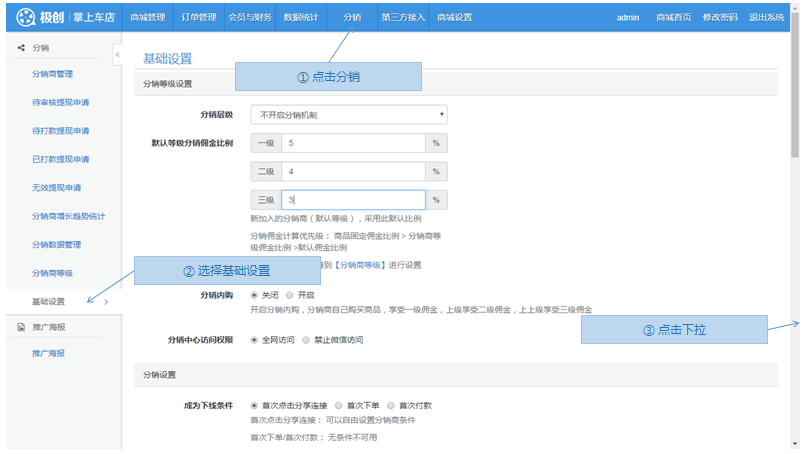Click the share icon beside 分销 heading

[21, 47]
